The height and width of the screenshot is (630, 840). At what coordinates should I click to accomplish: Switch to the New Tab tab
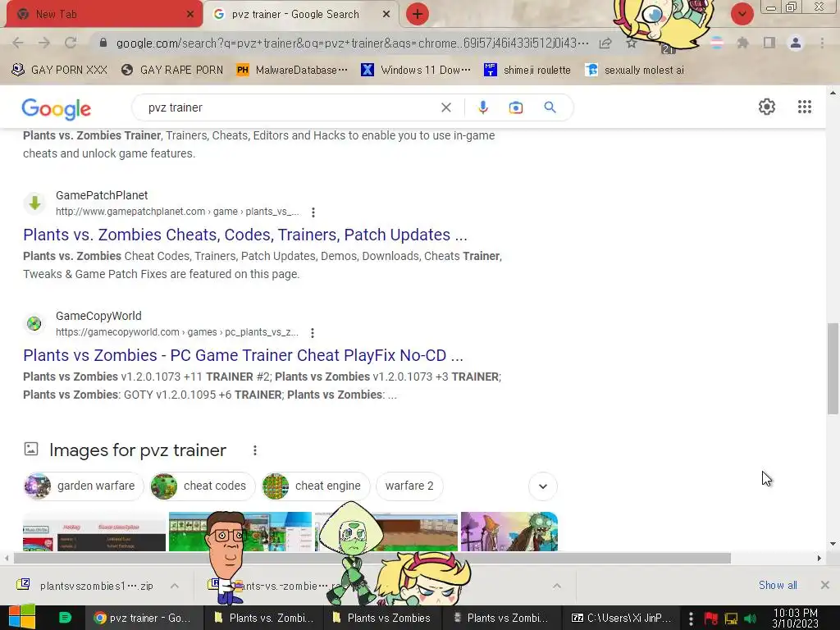(x=102, y=15)
